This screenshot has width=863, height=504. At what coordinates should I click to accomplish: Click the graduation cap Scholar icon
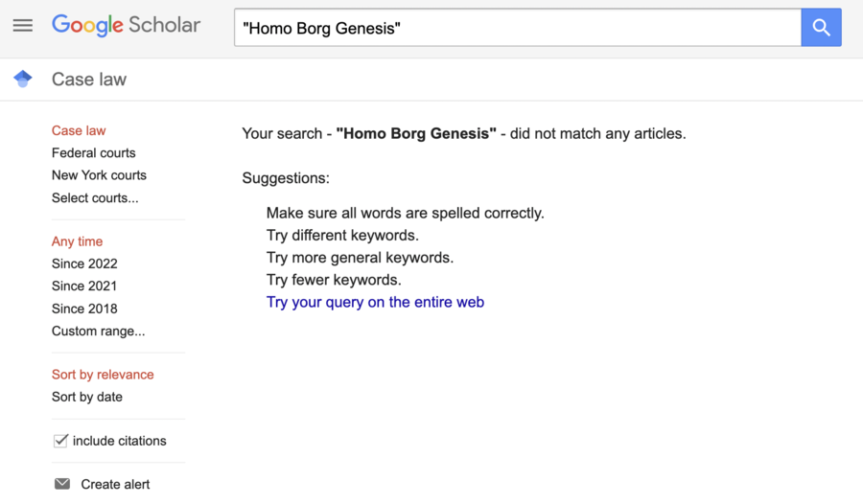[x=23, y=79]
